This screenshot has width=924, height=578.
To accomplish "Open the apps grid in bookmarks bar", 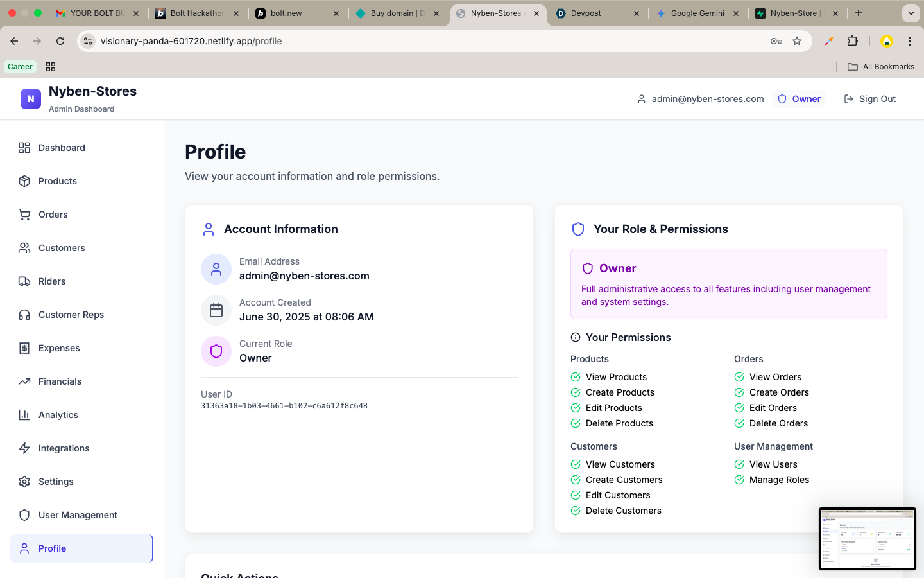I will tap(51, 67).
